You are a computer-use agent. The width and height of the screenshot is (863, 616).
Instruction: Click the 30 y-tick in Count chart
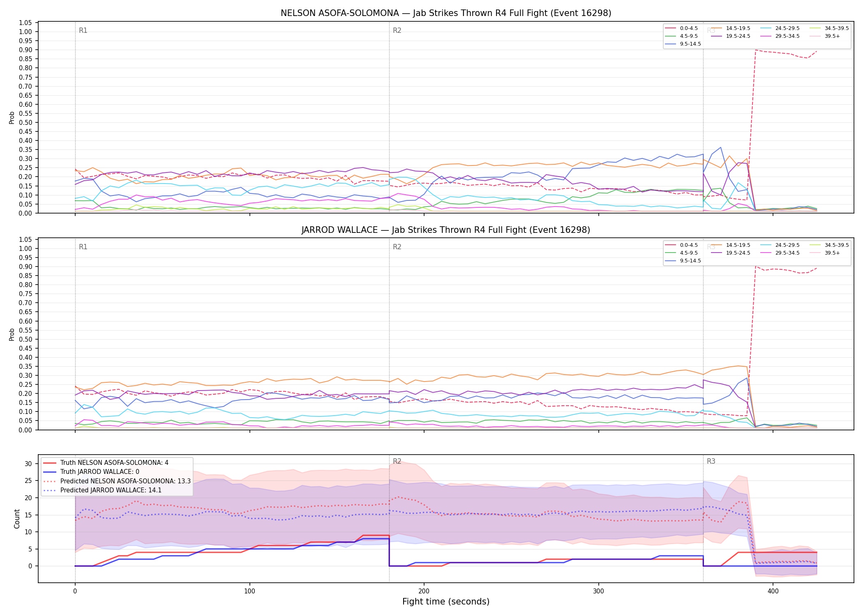click(x=28, y=464)
